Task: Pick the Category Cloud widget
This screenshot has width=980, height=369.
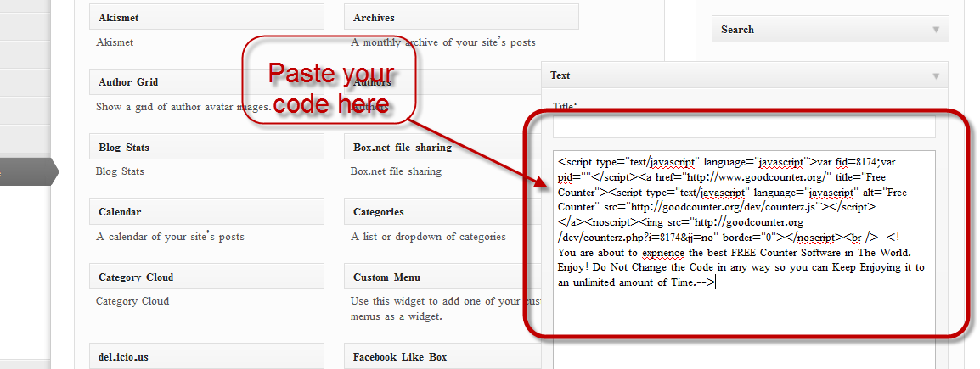Action: pos(206,277)
